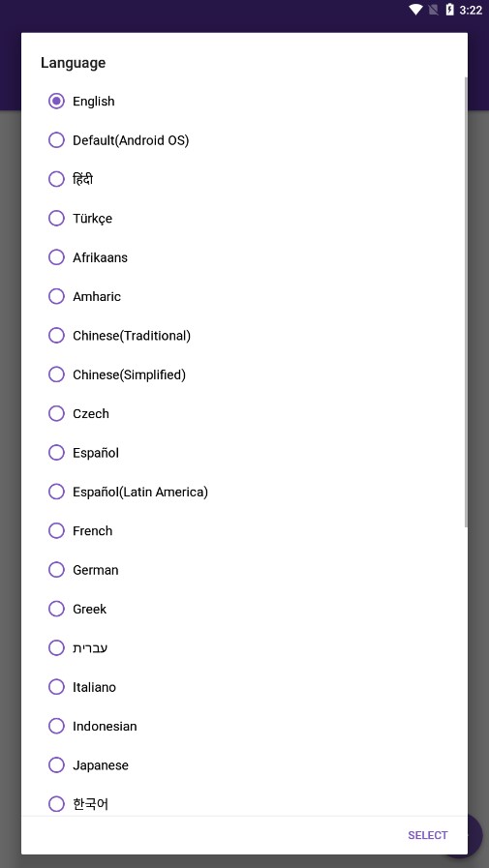Choose Greek language option
Screen dimensions: 489x868
point(244,609)
